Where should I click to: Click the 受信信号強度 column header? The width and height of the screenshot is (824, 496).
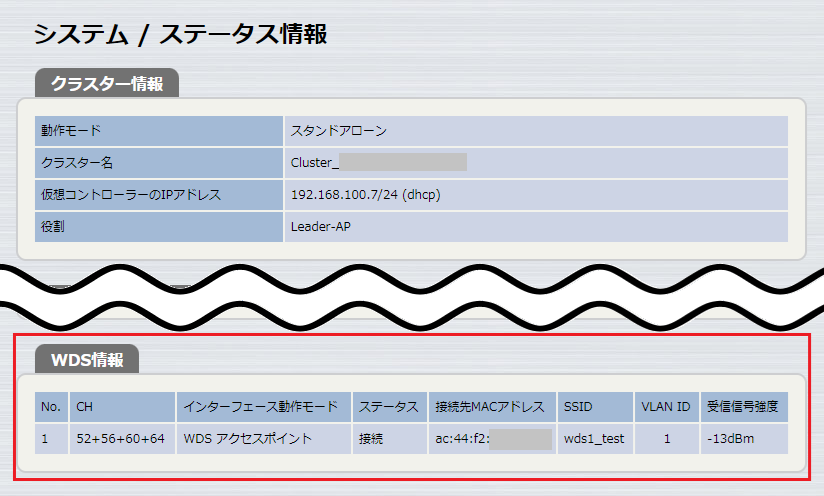[744, 407]
